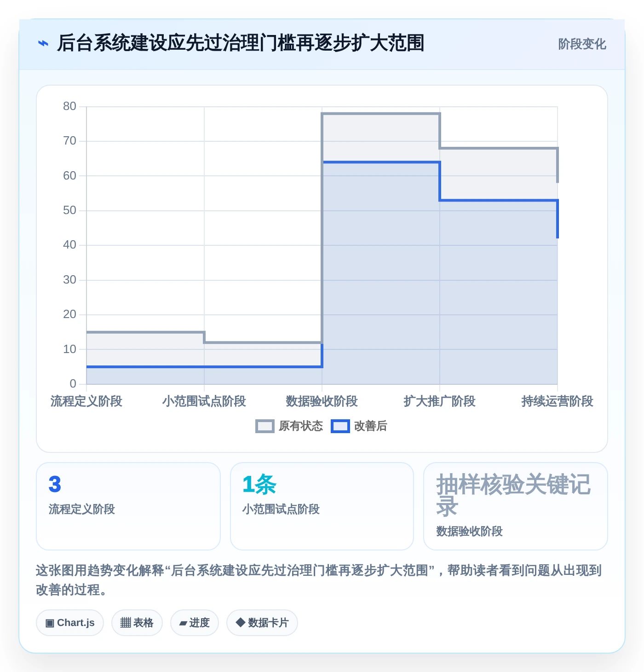
Task: Click the grid icon in 表格 tag
Action: [x=126, y=623]
